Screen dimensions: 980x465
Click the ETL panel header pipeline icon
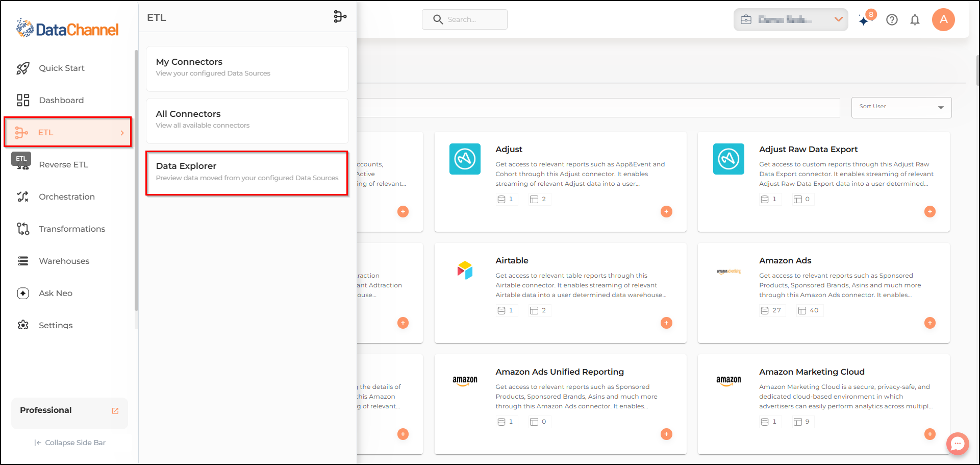(340, 17)
